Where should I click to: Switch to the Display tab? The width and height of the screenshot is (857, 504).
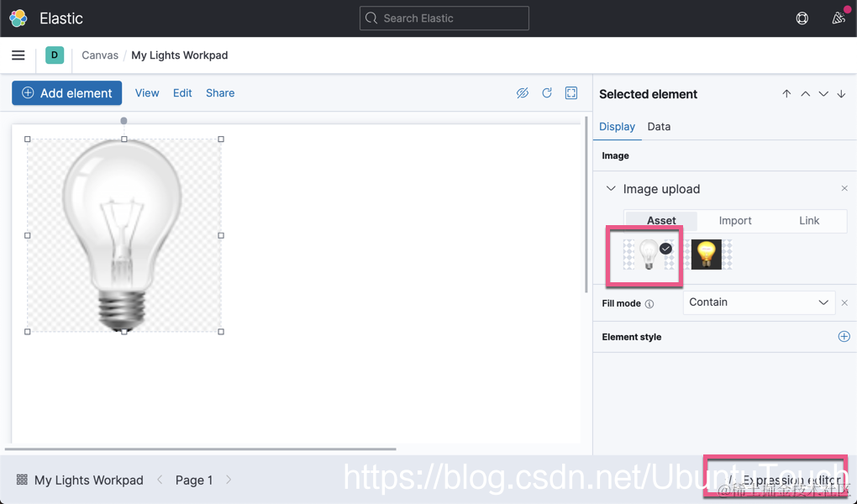pos(617,127)
